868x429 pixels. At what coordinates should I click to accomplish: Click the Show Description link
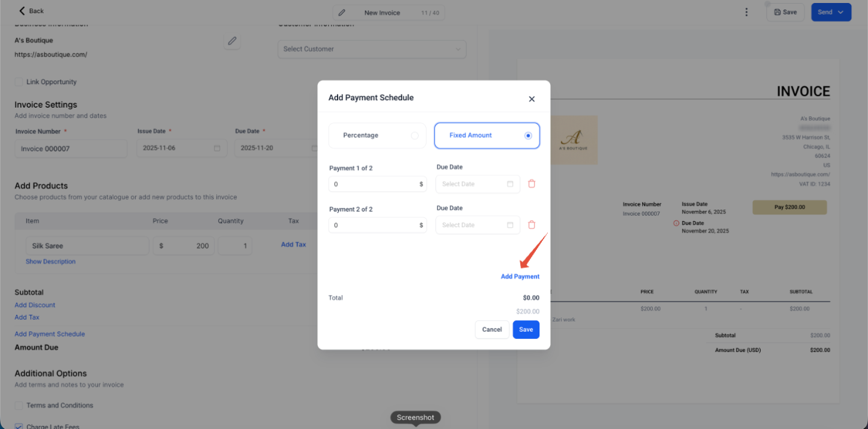click(x=50, y=261)
